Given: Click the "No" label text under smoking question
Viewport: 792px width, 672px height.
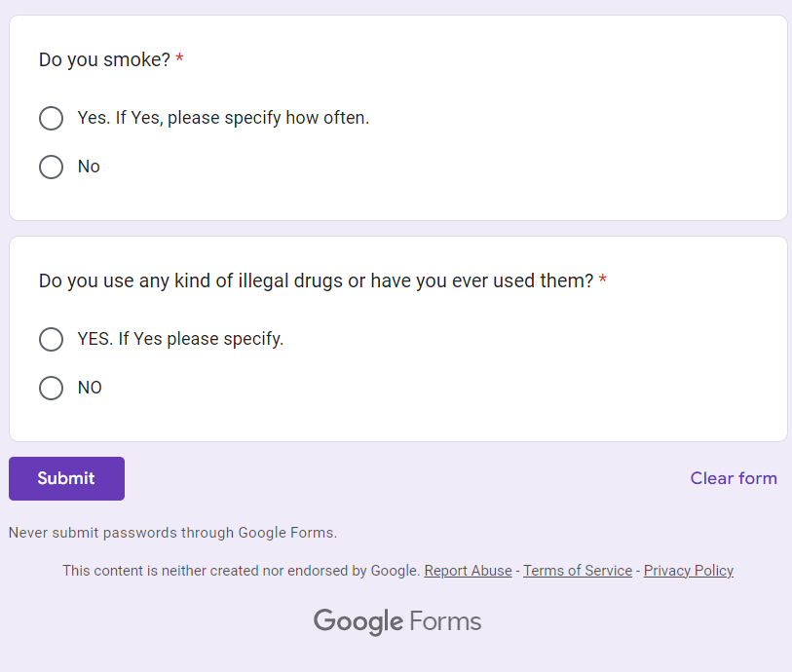Looking at the screenshot, I should [x=89, y=168].
